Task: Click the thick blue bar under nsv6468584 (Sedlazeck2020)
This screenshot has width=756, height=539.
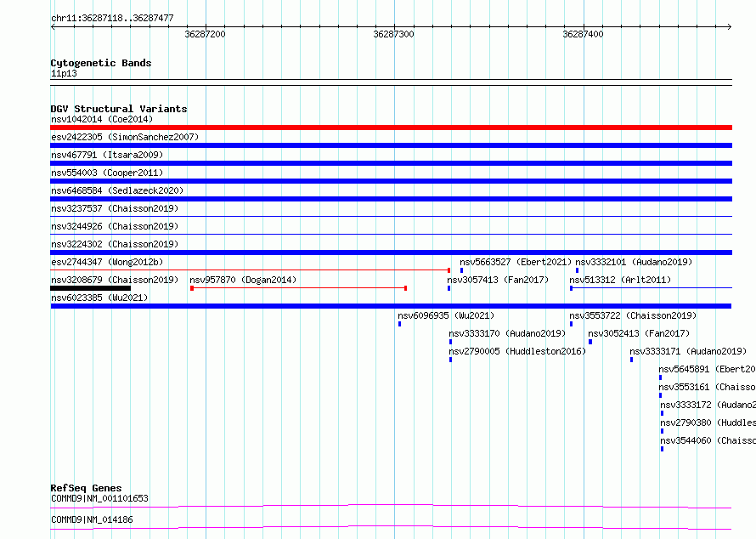Action: (x=391, y=199)
